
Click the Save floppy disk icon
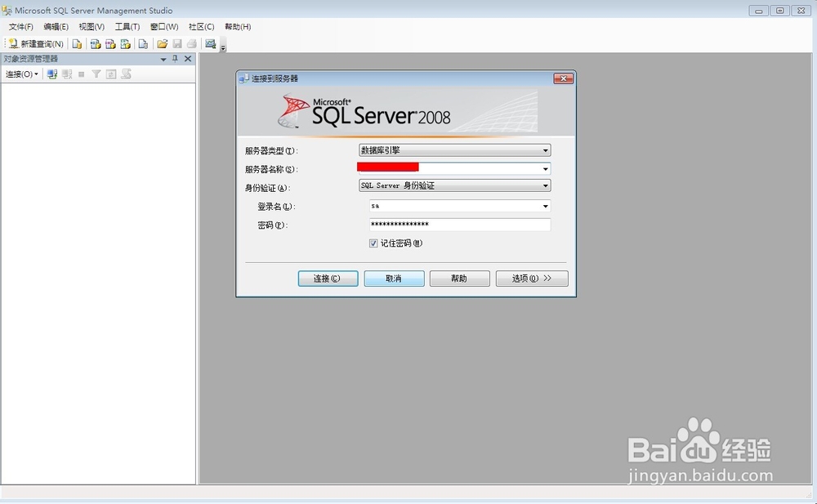tap(177, 44)
